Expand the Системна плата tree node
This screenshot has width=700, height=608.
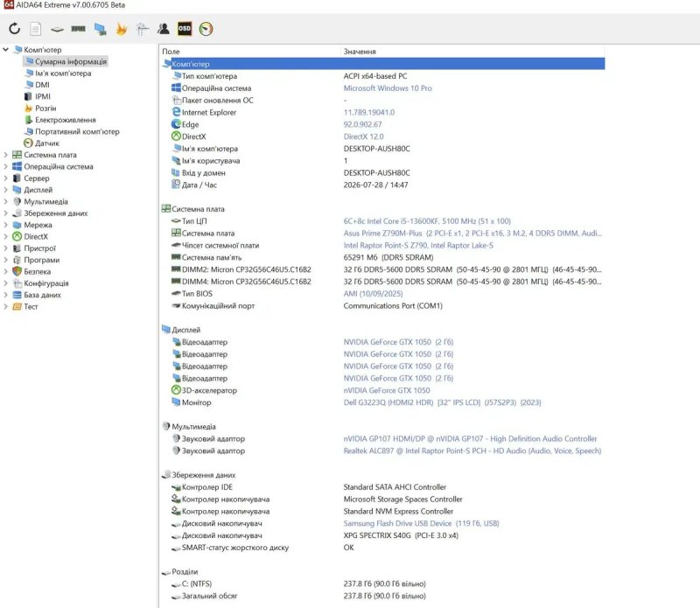[6, 155]
